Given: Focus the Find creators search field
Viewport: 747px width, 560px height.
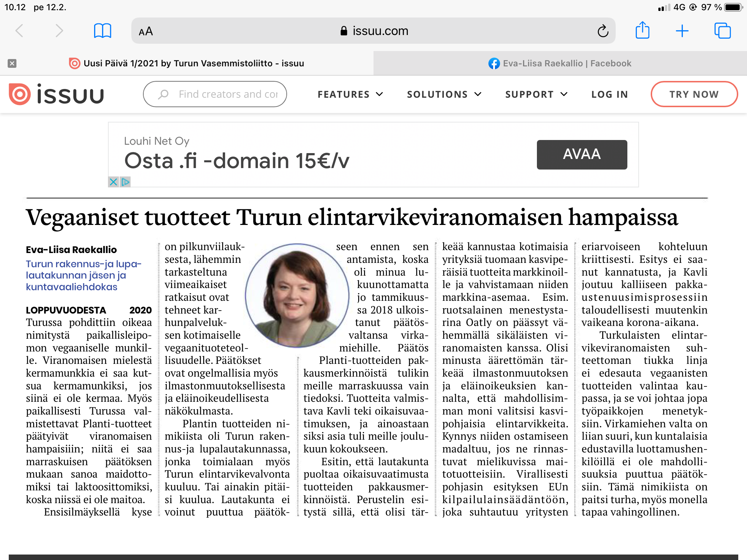Looking at the screenshot, I should 215,94.
